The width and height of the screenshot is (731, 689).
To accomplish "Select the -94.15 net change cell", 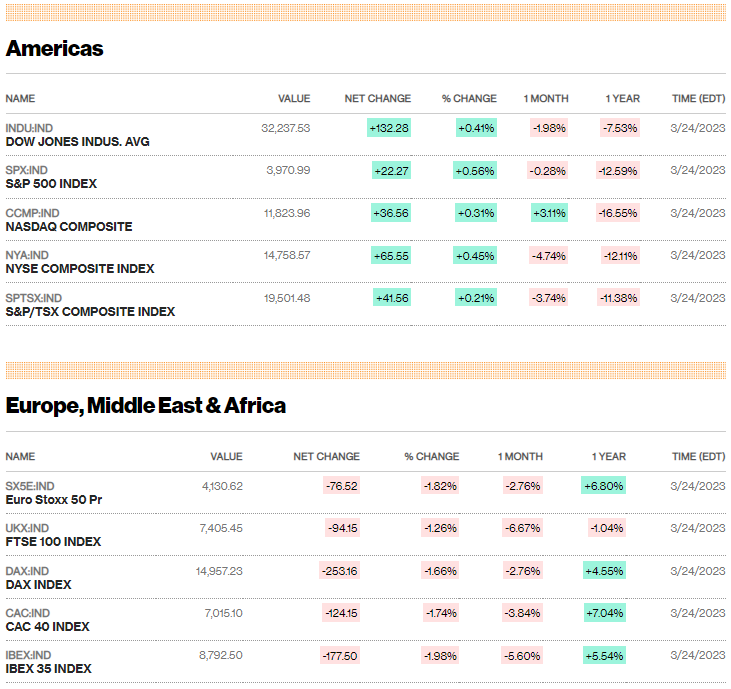I will tap(343, 528).
